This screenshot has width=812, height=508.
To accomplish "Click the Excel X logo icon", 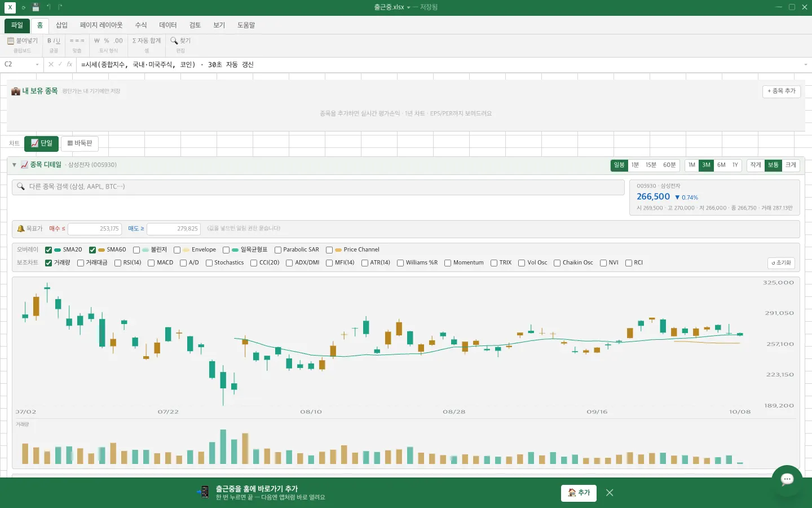I will (x=10, y=7).
